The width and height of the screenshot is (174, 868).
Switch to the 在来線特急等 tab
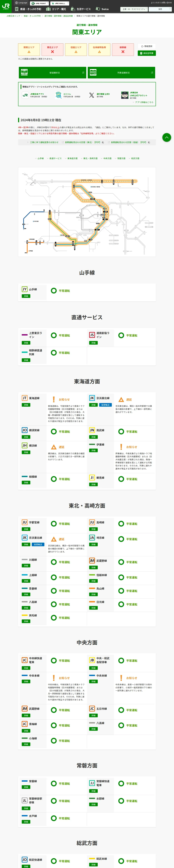coord(99,49)
